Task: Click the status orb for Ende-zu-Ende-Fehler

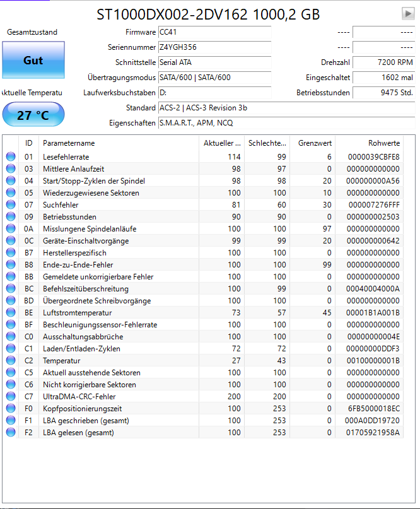Action: 11,264
